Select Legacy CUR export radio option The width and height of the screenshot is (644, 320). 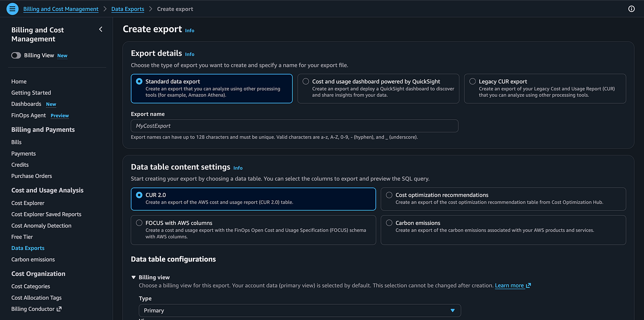472,81
